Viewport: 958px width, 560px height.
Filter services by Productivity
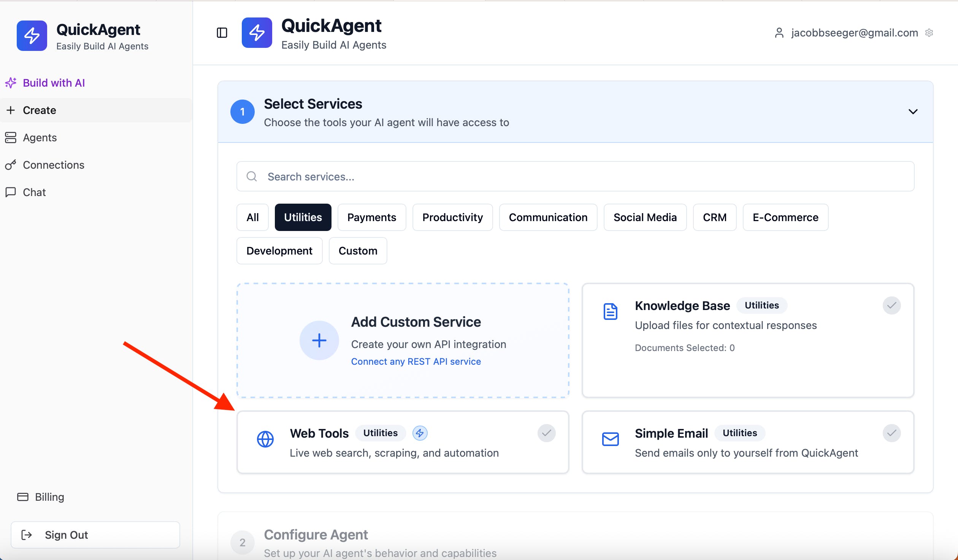point(453,217)
